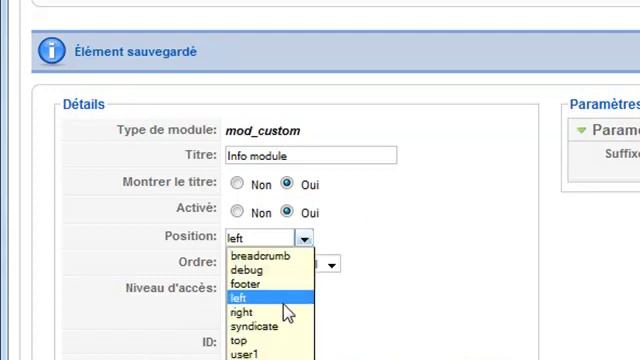Choose breadcrumb in the Position list
The image size is (640, 360).
pos(270,256)
